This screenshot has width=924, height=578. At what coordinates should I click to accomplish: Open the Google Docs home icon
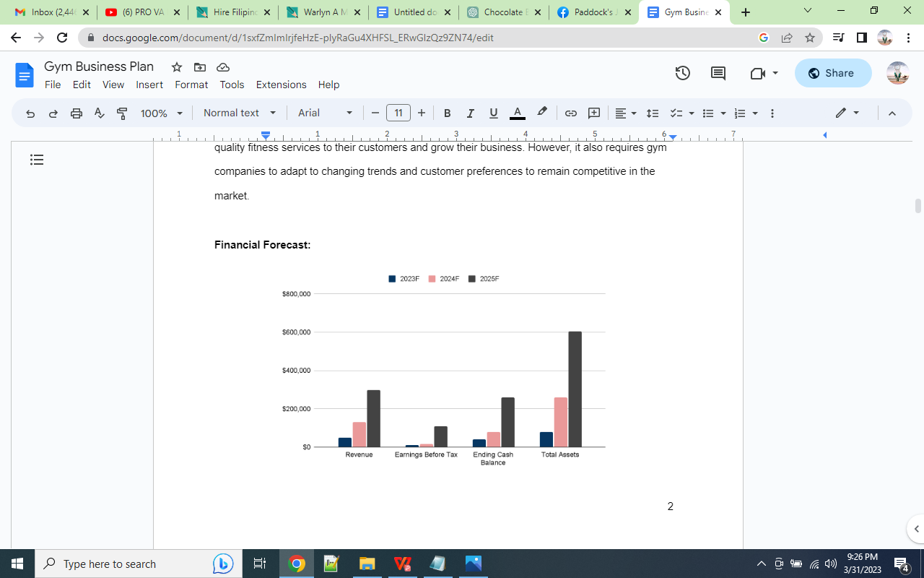(25, 75)
